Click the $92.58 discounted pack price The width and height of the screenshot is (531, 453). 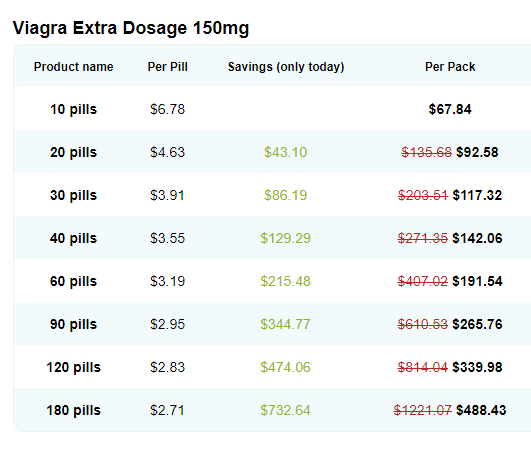[x=477, y=152]
